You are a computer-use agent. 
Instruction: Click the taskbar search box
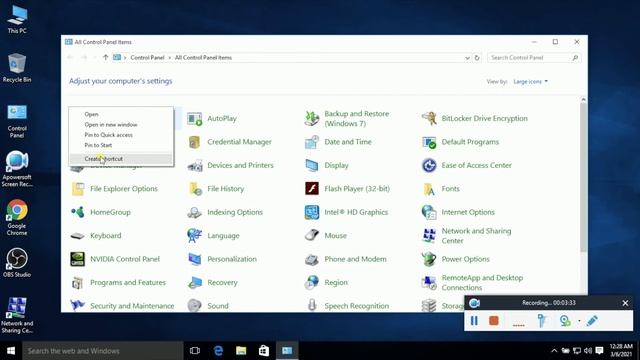(103, 351)
